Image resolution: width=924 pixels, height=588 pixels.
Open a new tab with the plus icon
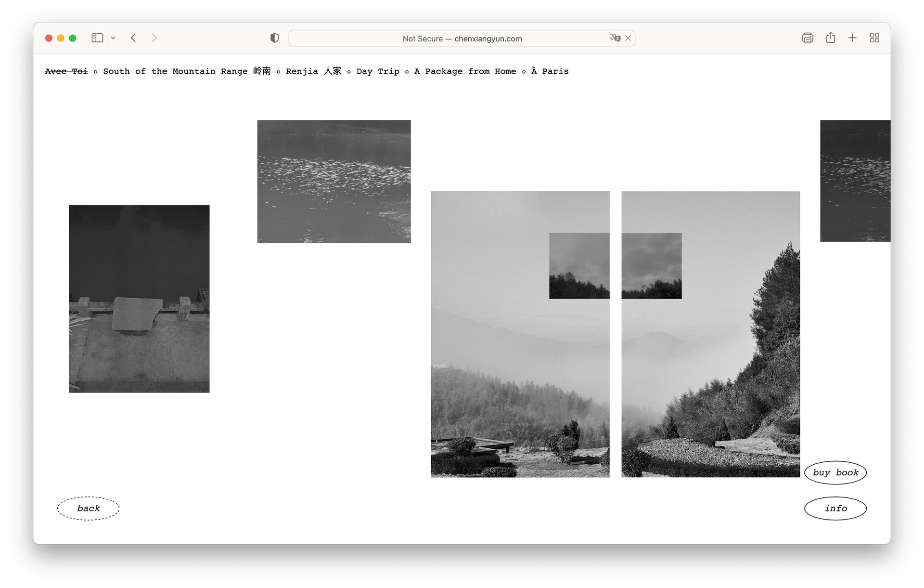click(852, 38)
